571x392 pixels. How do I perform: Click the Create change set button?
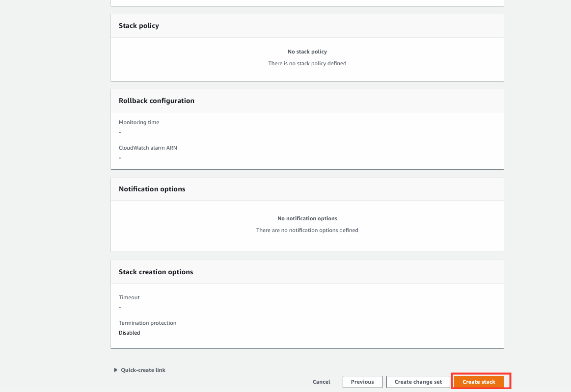coord(418,382)
